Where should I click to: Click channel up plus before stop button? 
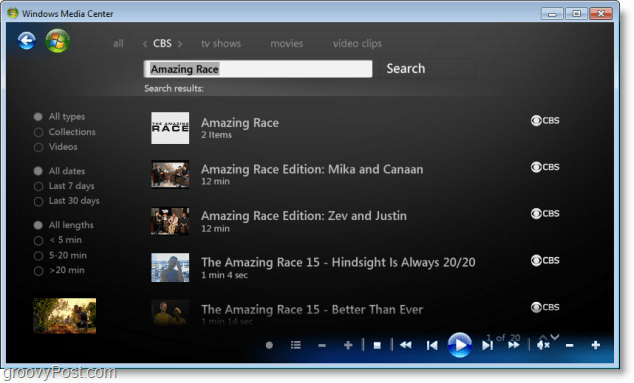tap(348, 345)
